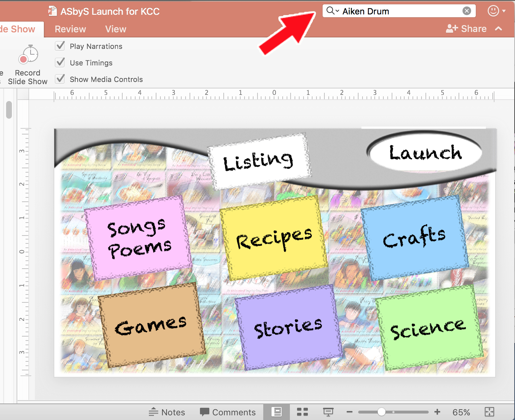Screen dimensions: 515x420
Task: Open the View tab
Action: [115, 29]
